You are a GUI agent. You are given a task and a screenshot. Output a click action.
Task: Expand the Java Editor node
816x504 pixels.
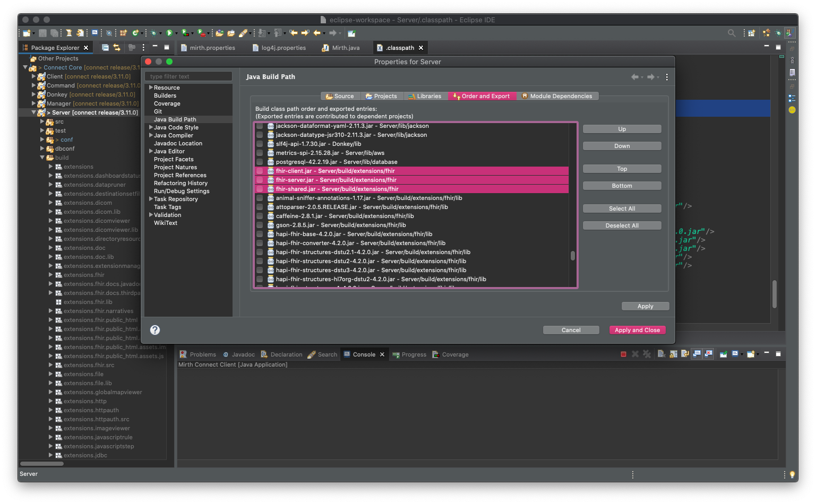click(151, 151)
